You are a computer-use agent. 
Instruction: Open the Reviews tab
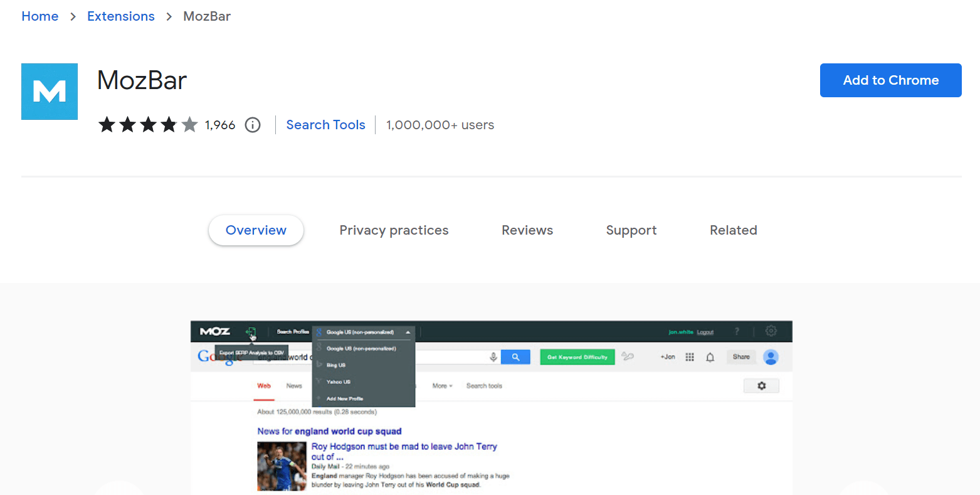tap(527, 230)
